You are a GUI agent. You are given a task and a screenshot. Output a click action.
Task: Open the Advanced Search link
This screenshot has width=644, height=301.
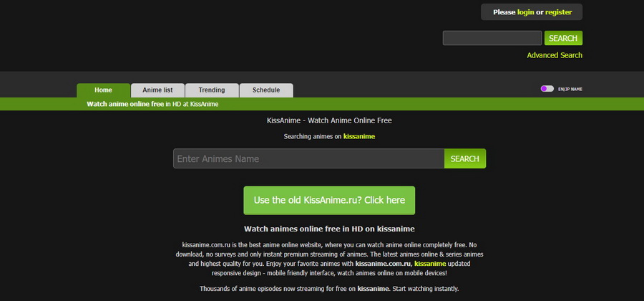click(x=555, y=55)
